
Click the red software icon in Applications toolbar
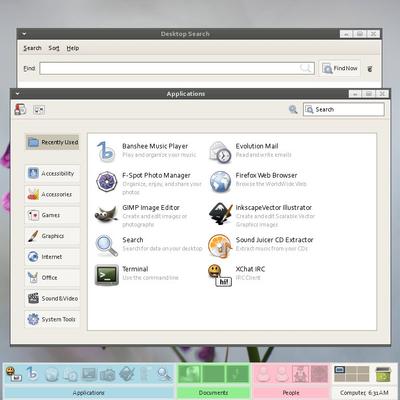[20, 109]
